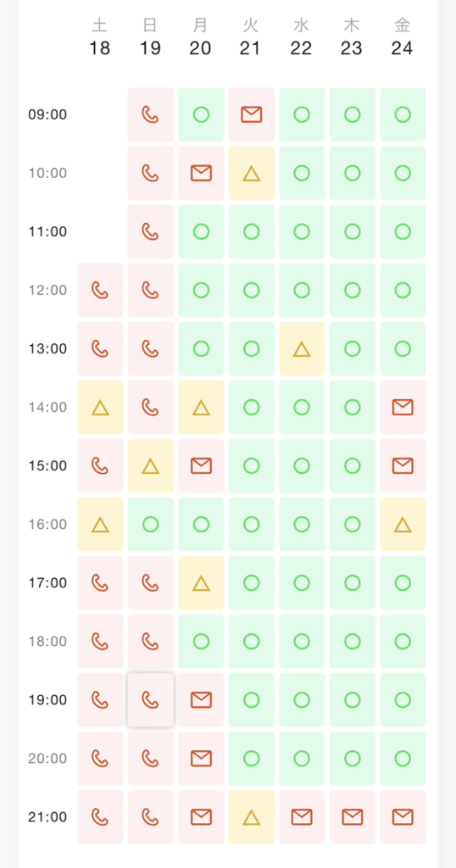
Task: Book available circle Monday 20 at 09:00
Action: [x=201, y=114]
